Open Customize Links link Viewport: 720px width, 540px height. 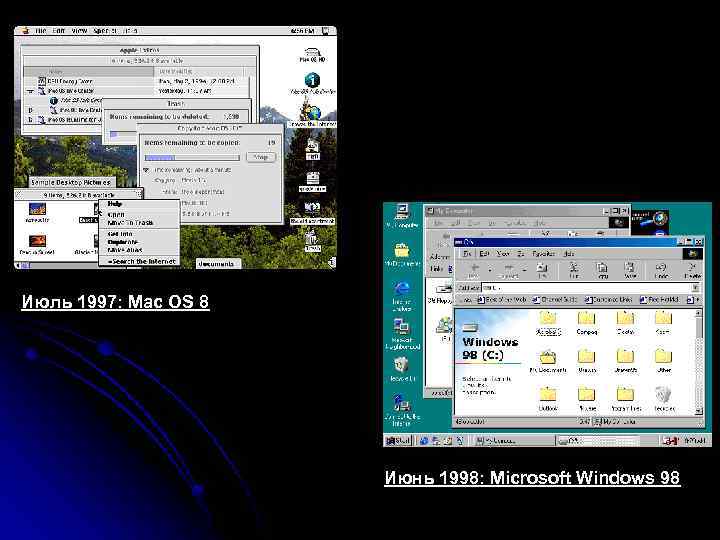(x=608, y=300)
